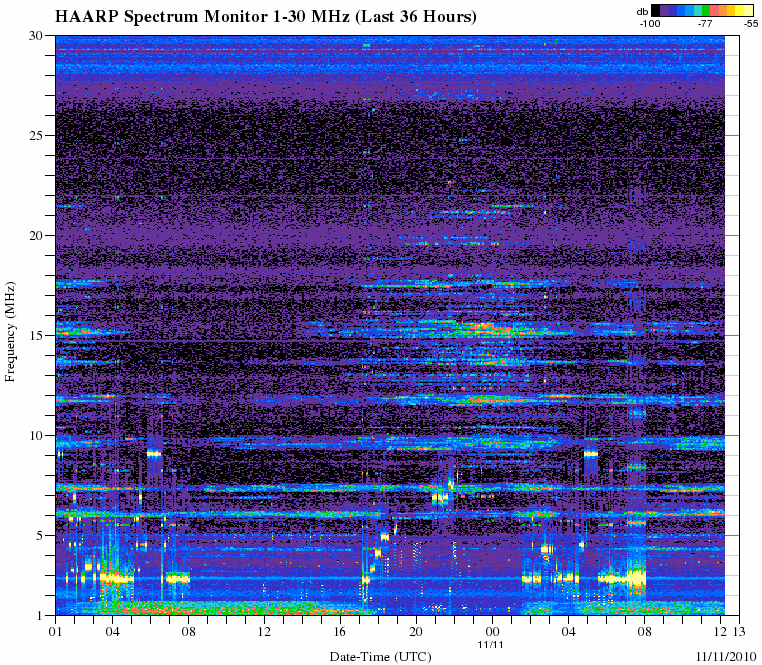Click the -77 value under color legend
The image size is (762, 665).
(x=705, y=23)
